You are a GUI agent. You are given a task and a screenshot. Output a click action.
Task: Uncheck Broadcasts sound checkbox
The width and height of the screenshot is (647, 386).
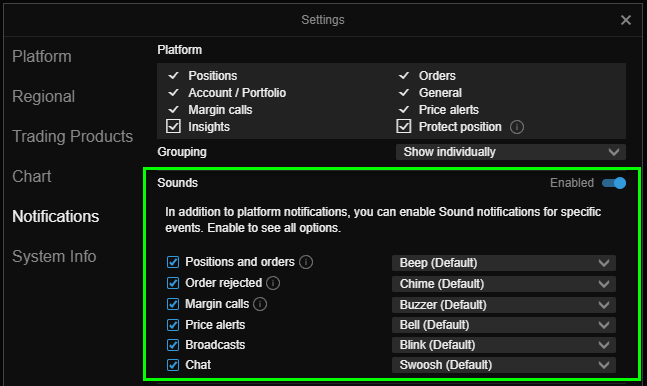point(173,345)
